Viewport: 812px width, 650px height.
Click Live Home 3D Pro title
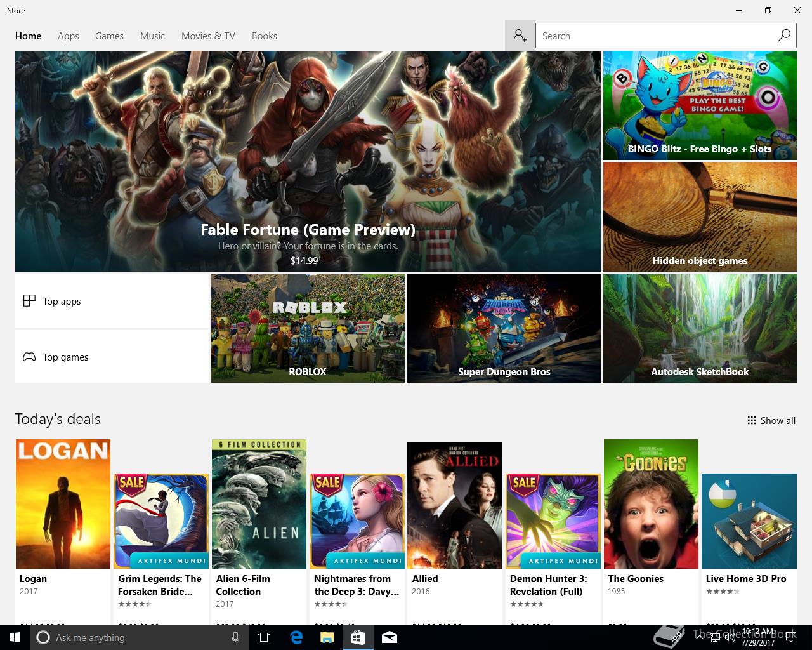[746, 579]
